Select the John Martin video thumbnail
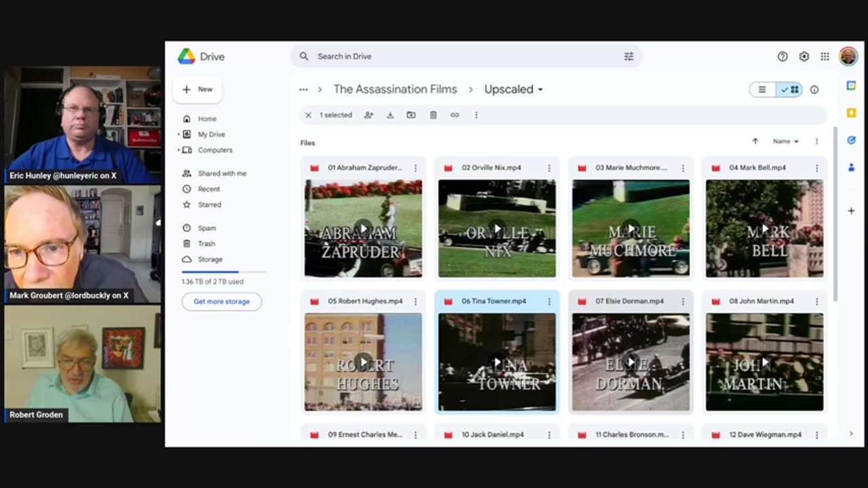This screenshot has height=488, width=868. tap(764, 362)
